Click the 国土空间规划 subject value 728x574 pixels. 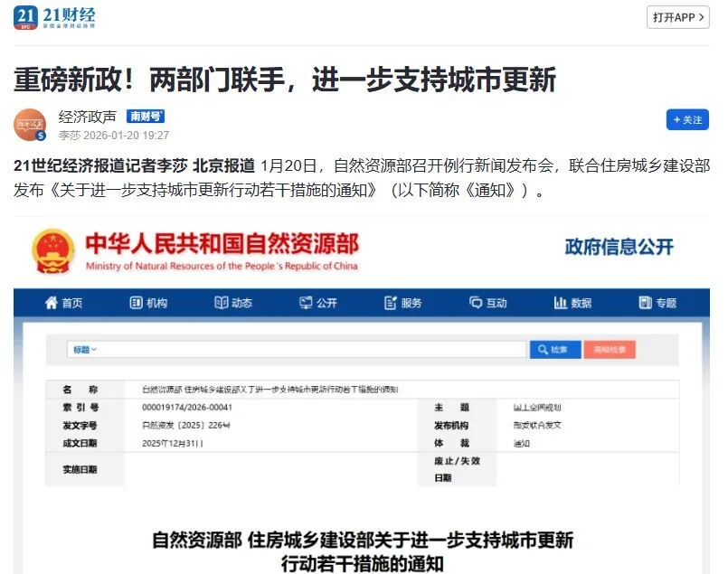click(537, 408)
